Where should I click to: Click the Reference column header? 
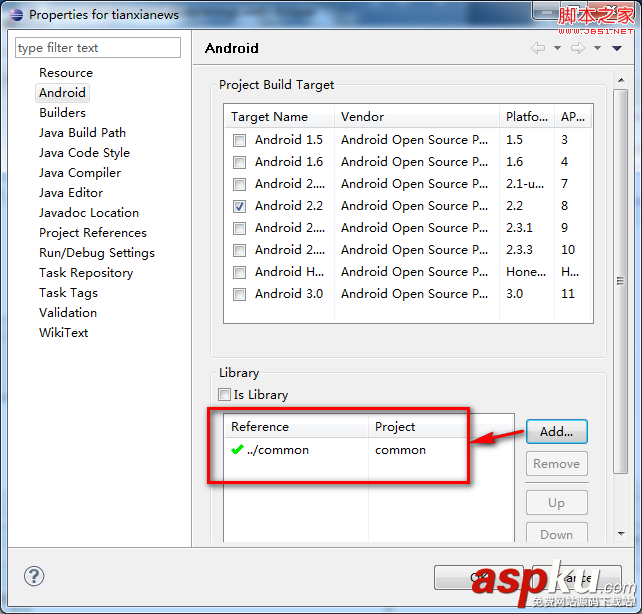296,427
